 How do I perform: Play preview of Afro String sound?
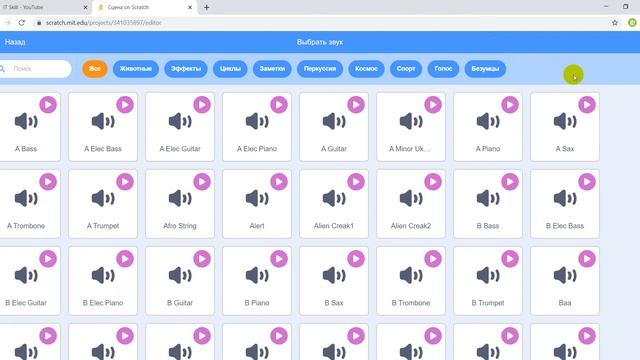(x=202, y=182)
